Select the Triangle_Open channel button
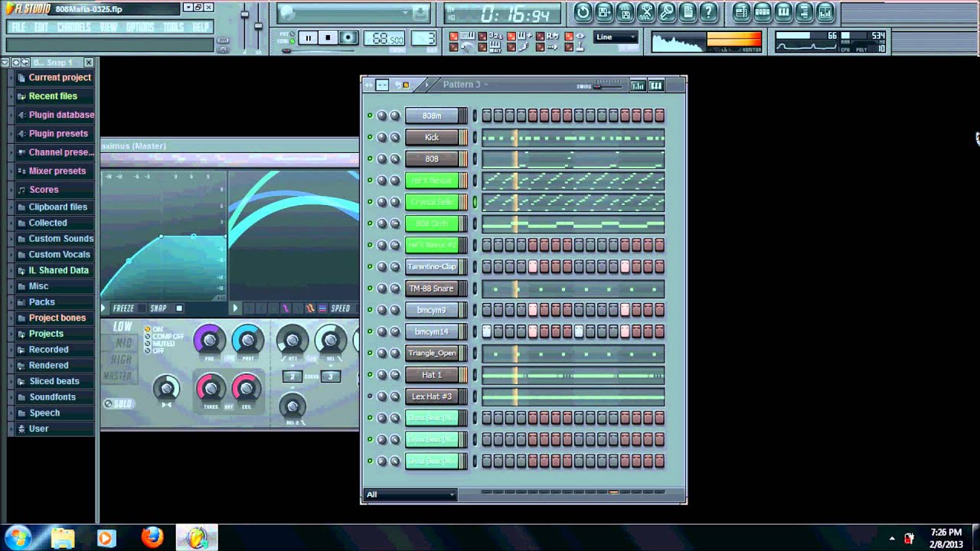 tap(432, 354)
